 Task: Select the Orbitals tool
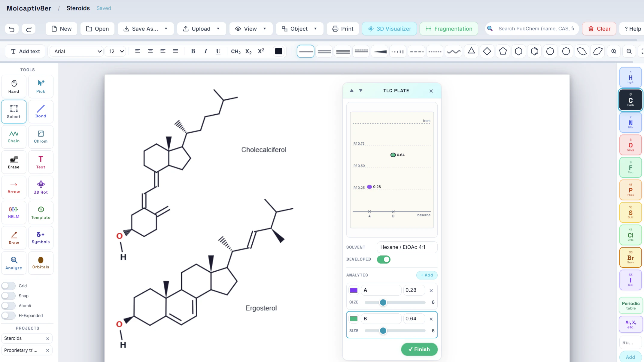point(41,263)
